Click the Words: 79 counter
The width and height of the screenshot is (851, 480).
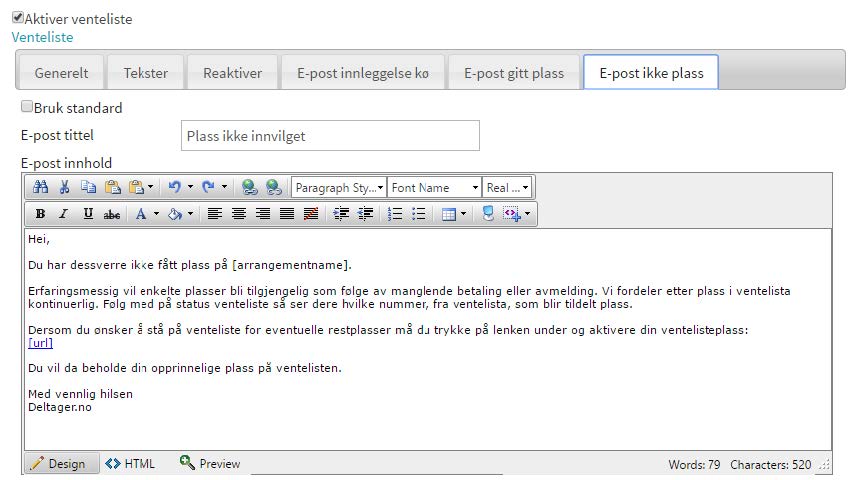694,465
